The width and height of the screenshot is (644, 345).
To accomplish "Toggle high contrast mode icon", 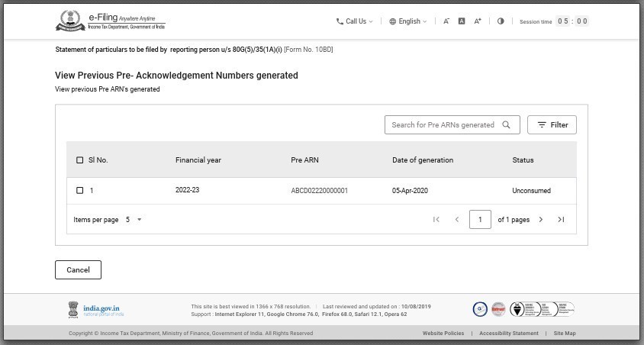I will (501, 21).
